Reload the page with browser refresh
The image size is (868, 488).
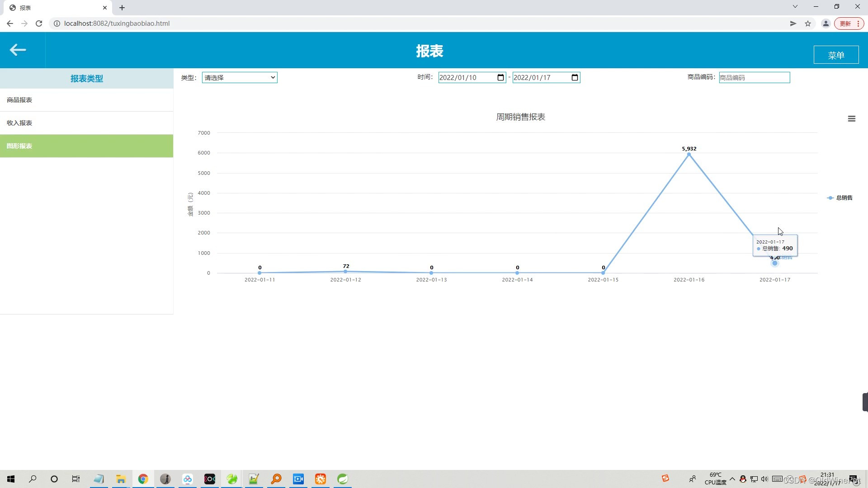click(39, 23)
